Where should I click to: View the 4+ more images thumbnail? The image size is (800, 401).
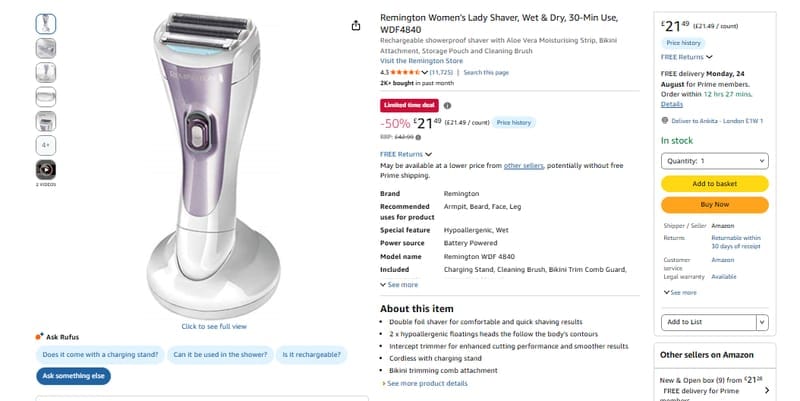click(x=46, y=145)
